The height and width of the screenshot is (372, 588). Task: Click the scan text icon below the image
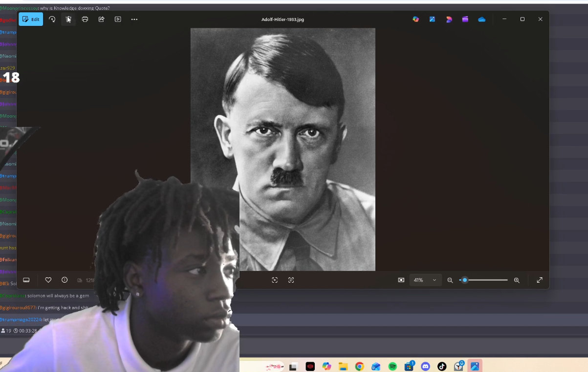click(291, 280)
